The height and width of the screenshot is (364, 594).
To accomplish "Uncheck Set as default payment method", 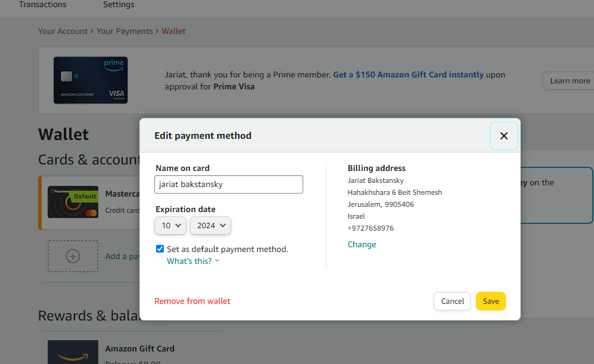I will pos(160,249).
